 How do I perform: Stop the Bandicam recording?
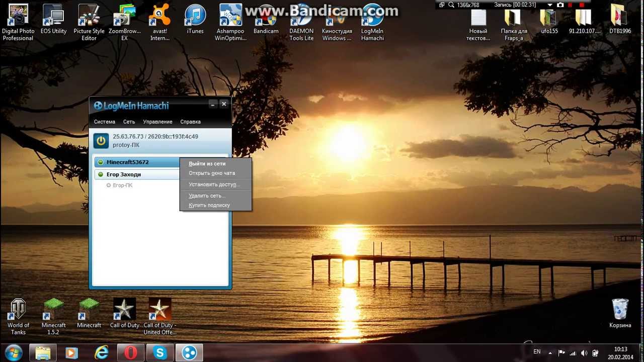(x=581, y=5)
